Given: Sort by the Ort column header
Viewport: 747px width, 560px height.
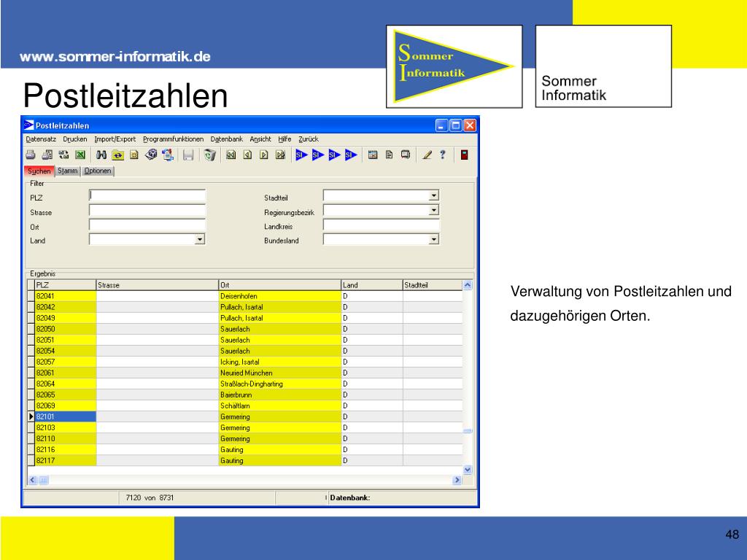Looking at the screenshot, I should tap(280, 285).
